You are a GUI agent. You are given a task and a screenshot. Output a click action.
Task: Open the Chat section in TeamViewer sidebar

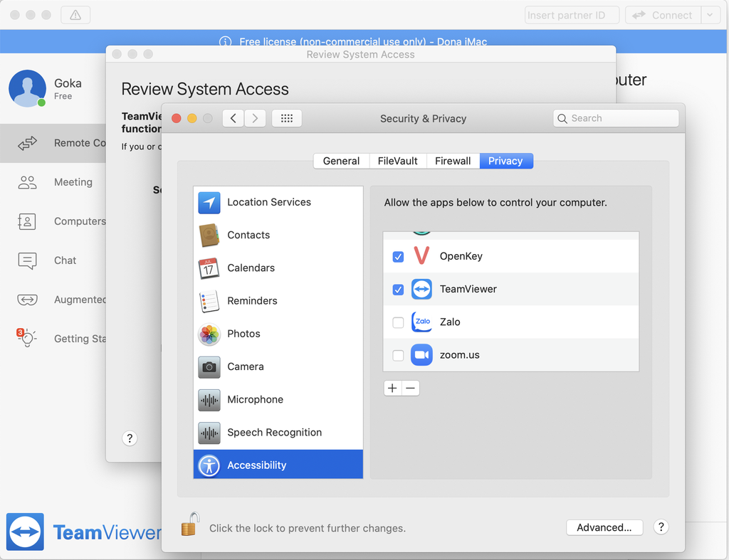click(x=65, y=260)
